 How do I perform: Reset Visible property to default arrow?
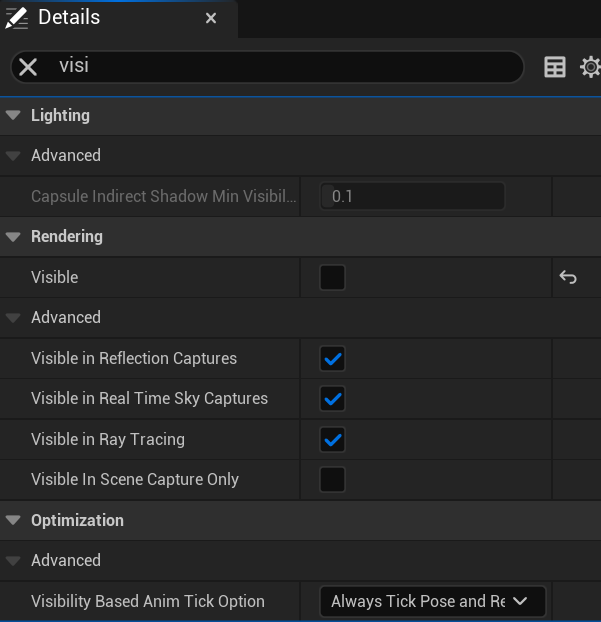pos(568,277)
